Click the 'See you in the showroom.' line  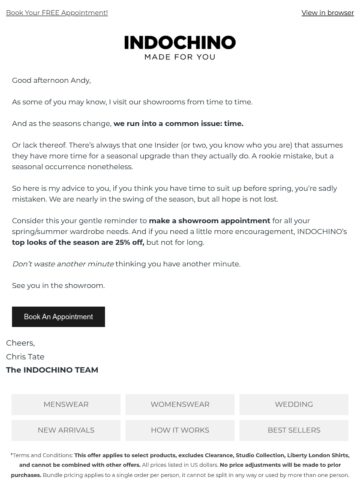58,286
